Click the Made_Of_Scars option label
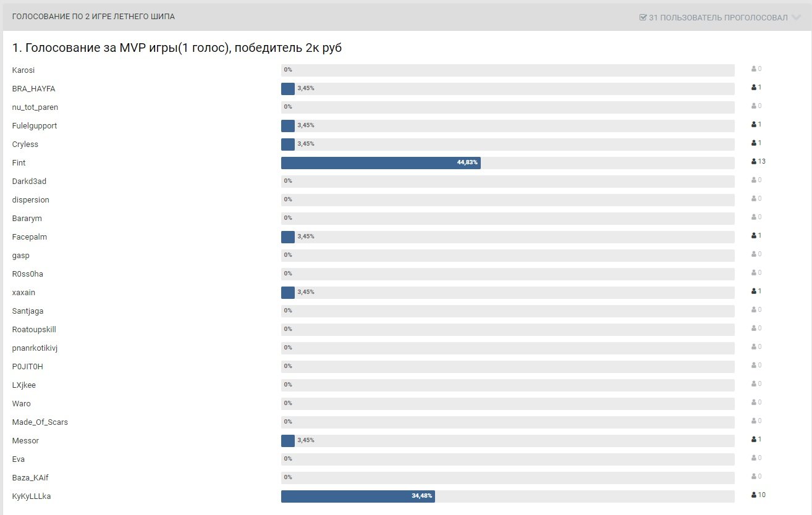The width and height of the screenshot is (812, 515). point(40,422)
